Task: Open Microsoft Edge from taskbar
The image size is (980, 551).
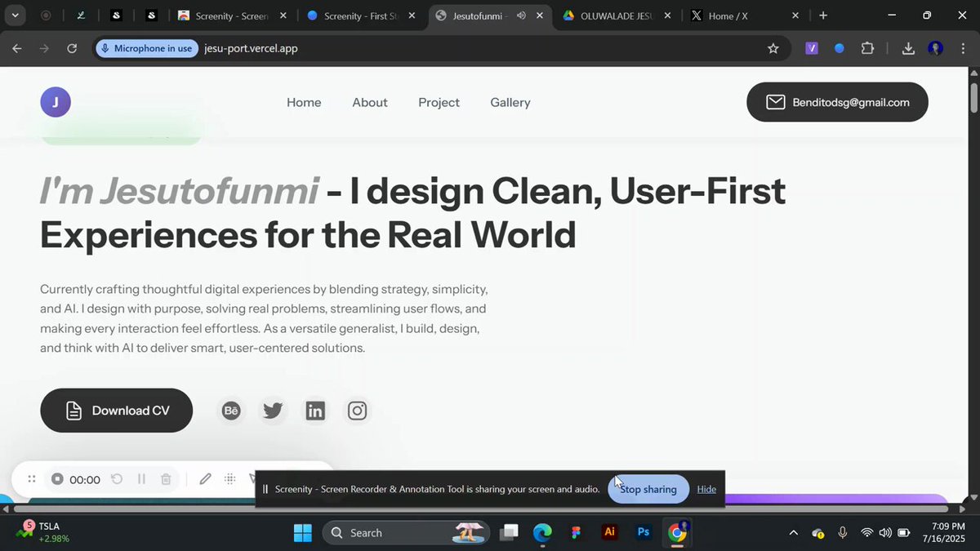Action: (x=543, y=532)
